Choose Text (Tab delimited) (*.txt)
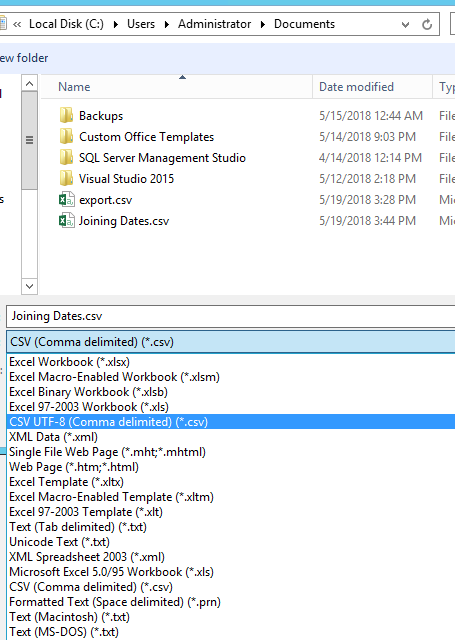The width and height of the screenshot is (455, 640). (231, 527)
